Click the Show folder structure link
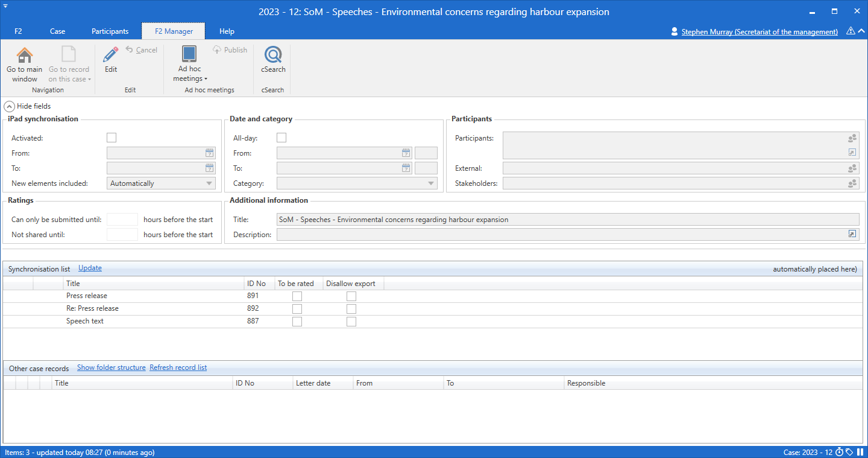The height and width of the screenshot is (458, 868). click(x=112, y=367)
